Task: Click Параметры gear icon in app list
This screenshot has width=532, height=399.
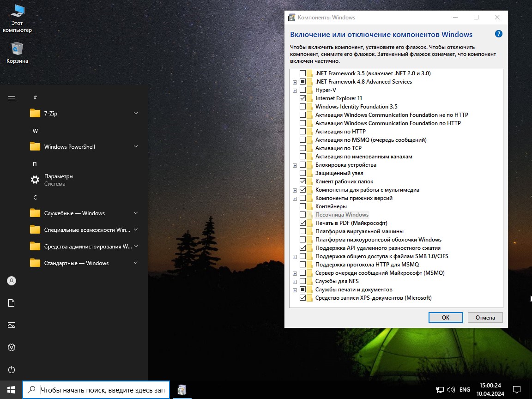Action: tap(35, 180)
